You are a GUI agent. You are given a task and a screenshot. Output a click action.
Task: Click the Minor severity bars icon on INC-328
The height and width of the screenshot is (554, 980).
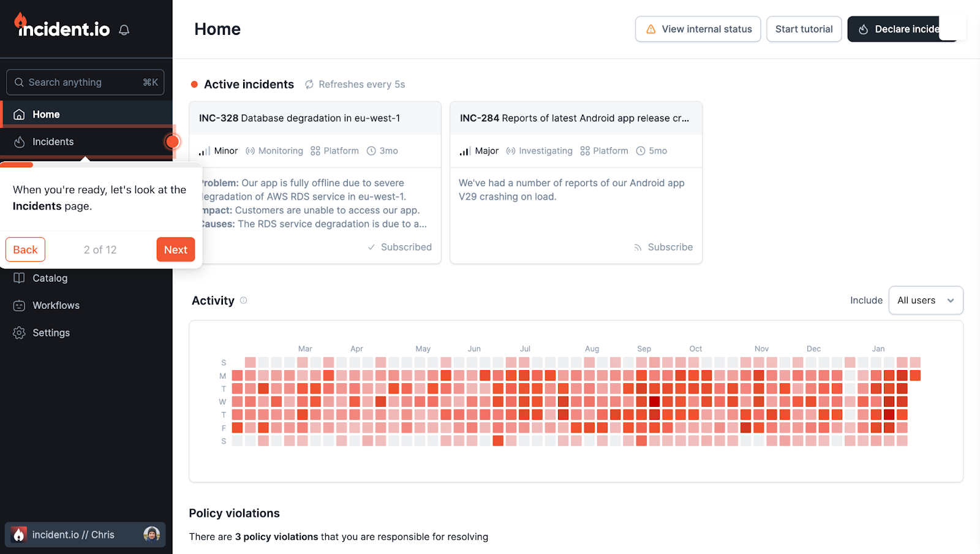click(205, 151)
